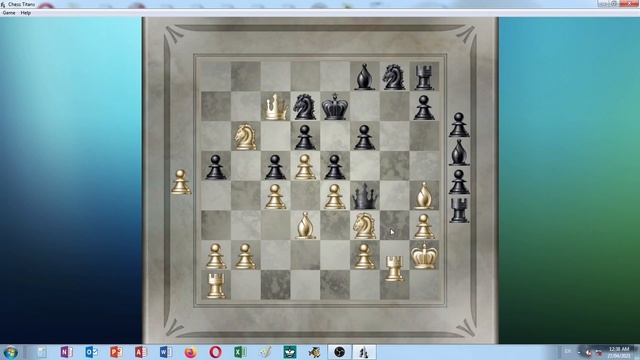Click the empty g3 square
640x360 pixels.
pos(394,225)
